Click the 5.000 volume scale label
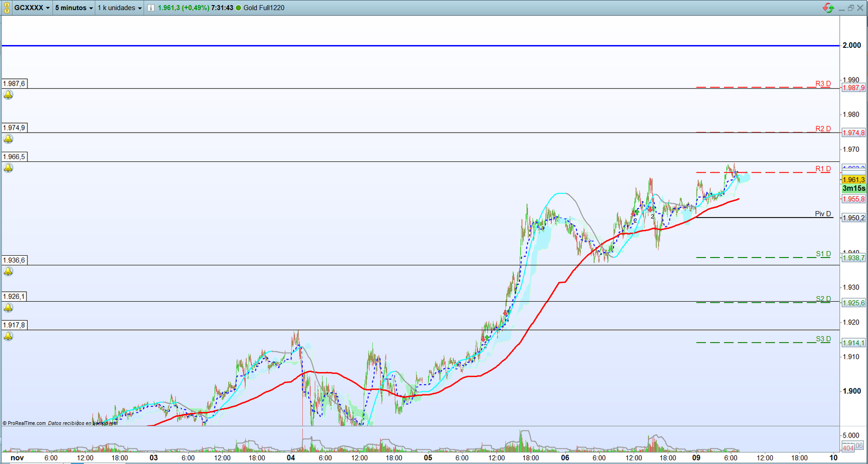The width and height of the screenshot is (868, 464). click(x=851, y=435)
